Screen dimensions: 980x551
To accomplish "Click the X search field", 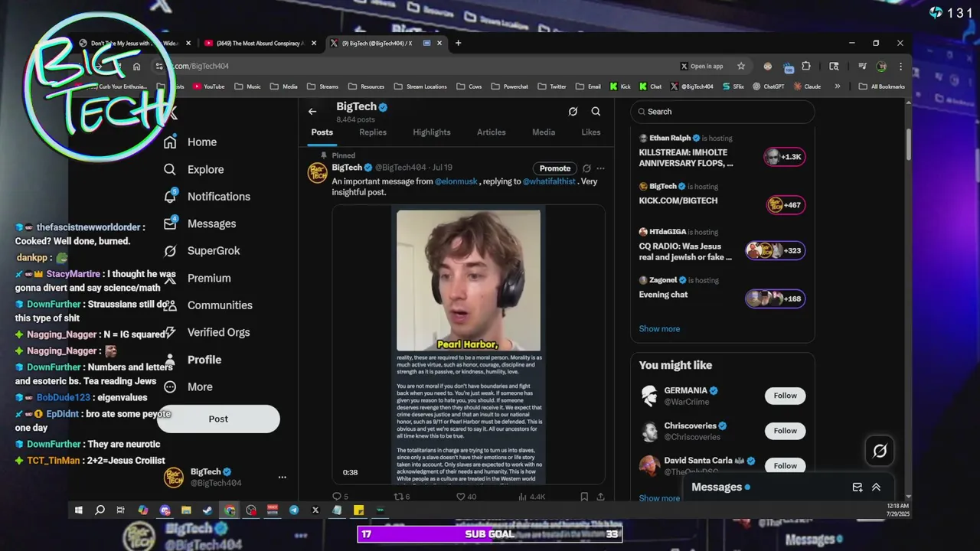I will 723,112.
